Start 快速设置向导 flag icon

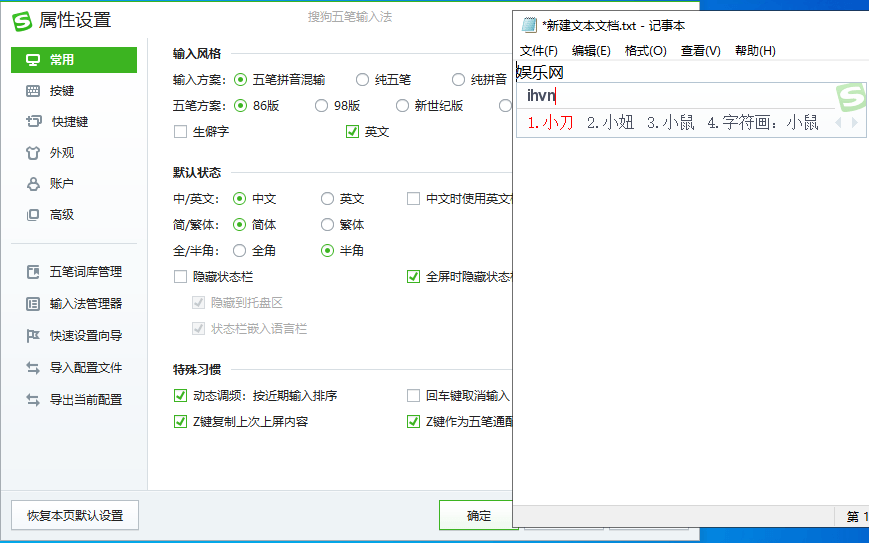coord(33,336)
